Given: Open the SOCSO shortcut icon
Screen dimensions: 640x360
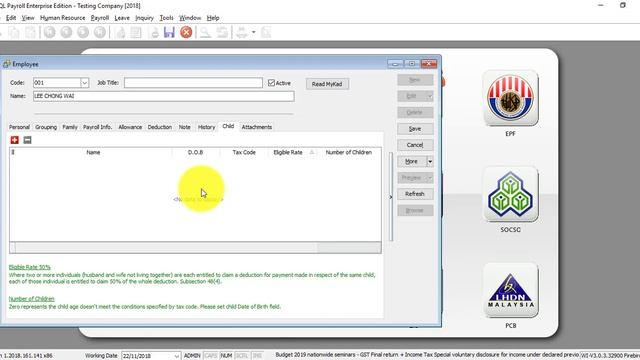Looking at the screenshot, I should pos(510,194).
